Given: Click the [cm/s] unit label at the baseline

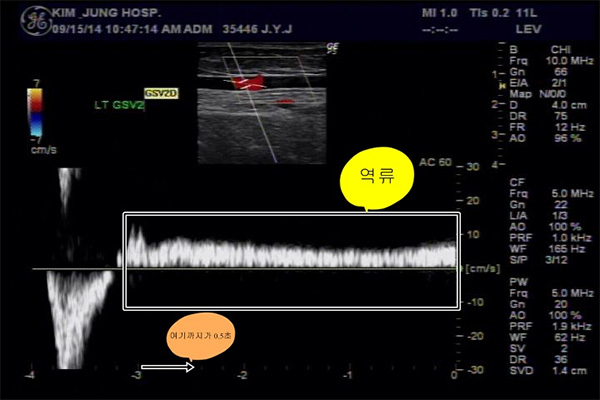Looking at the screenshot, I should click(x=483, y=269).
